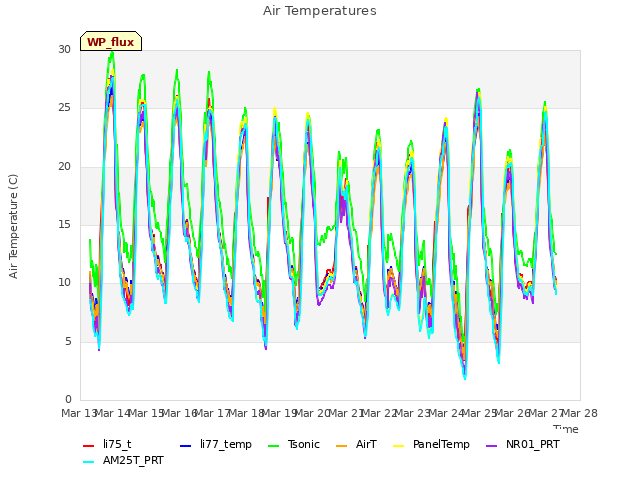Click the Mar 28 x-axis tick label
The image size is (640, 480).
tap(580, 413)
